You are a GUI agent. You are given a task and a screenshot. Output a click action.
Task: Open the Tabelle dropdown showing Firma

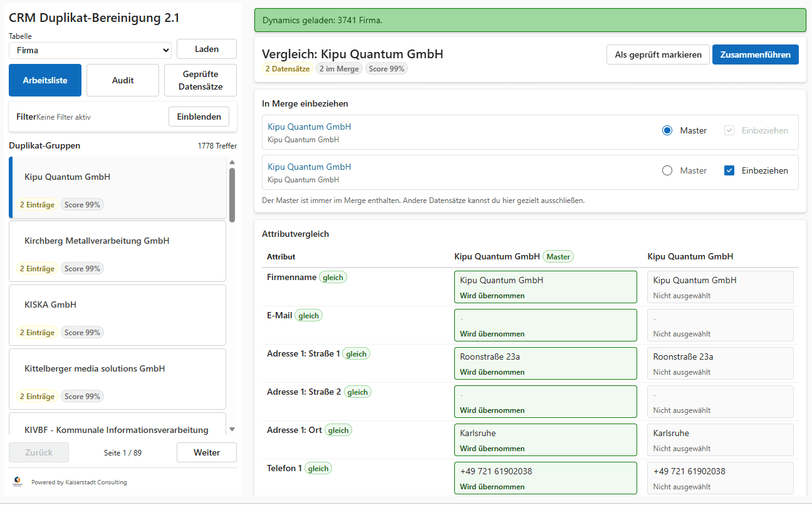click(x=90, y=50)
